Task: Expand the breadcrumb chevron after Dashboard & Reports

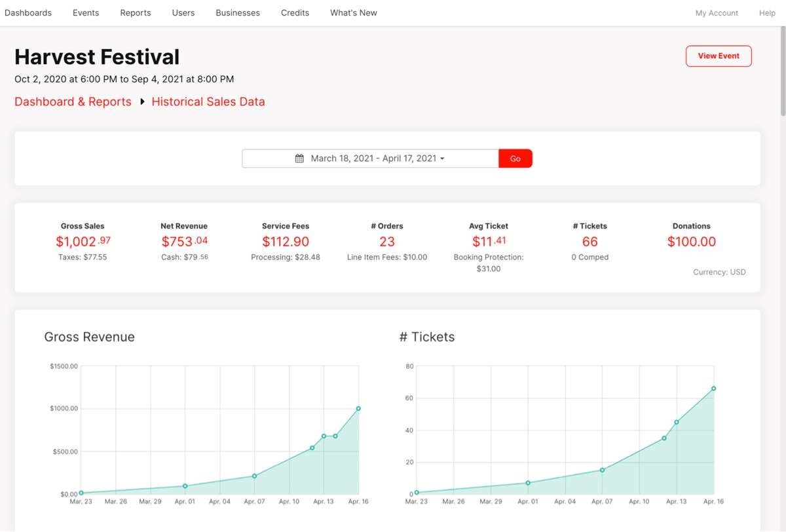Action: (141, 102)
